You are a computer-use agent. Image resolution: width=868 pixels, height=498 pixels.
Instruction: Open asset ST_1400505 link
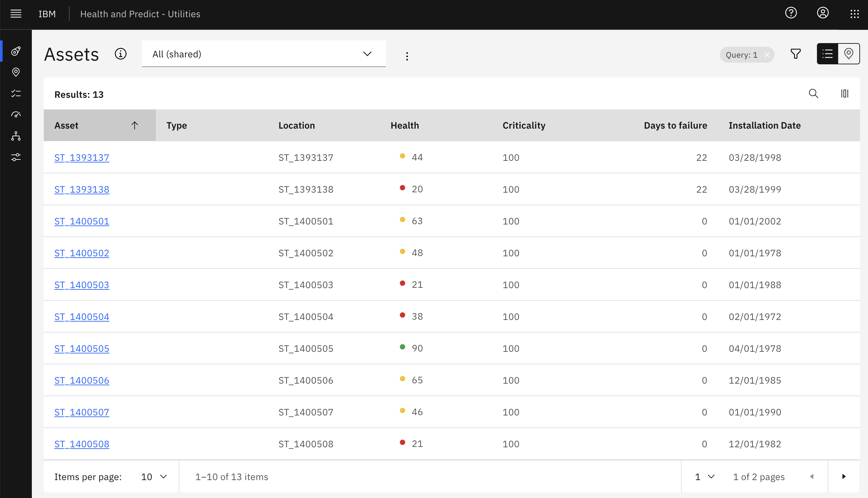click(82, 348)
